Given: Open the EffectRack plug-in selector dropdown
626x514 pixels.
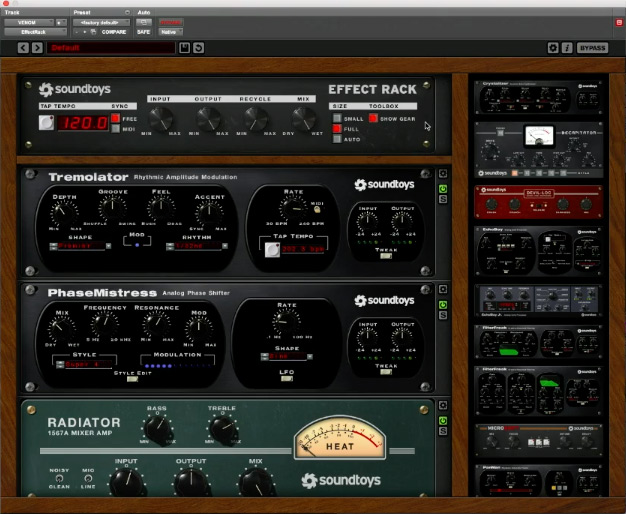Looking at the screenshot, I should pyautogui.click(x=35, y=32).
